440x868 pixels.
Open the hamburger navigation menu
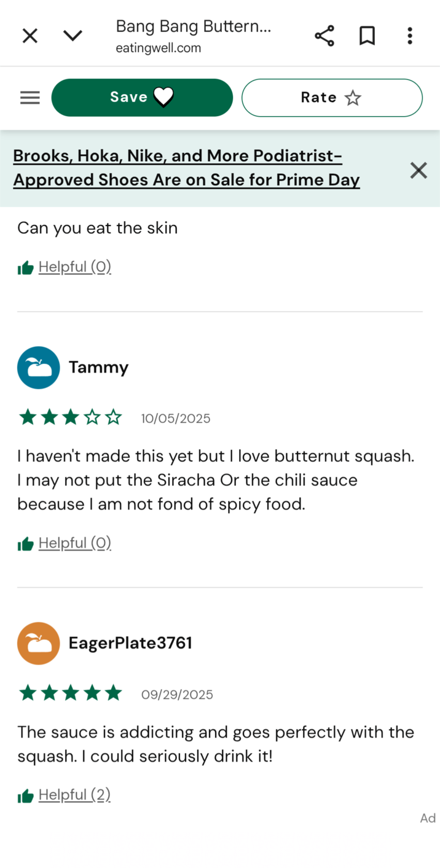pyautogui.click(x=29, y=97)
